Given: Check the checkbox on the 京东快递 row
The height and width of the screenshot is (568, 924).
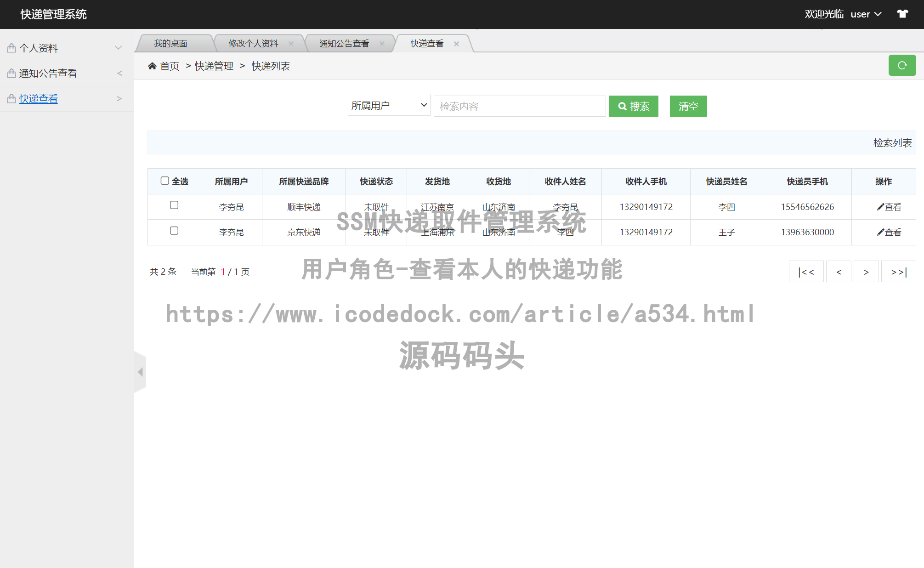Looking at the screenshot, I should (x=174, y=231).
